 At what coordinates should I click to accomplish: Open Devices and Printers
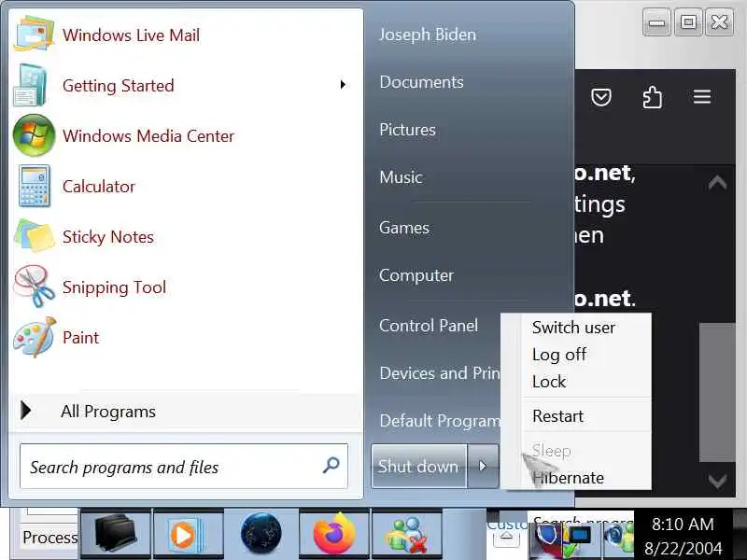click(x=439, y=373)
